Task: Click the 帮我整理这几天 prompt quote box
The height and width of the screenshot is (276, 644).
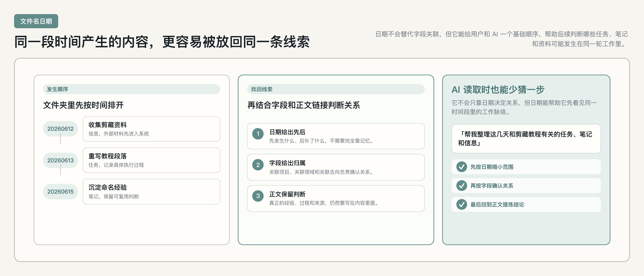Action: click(526, 139)
